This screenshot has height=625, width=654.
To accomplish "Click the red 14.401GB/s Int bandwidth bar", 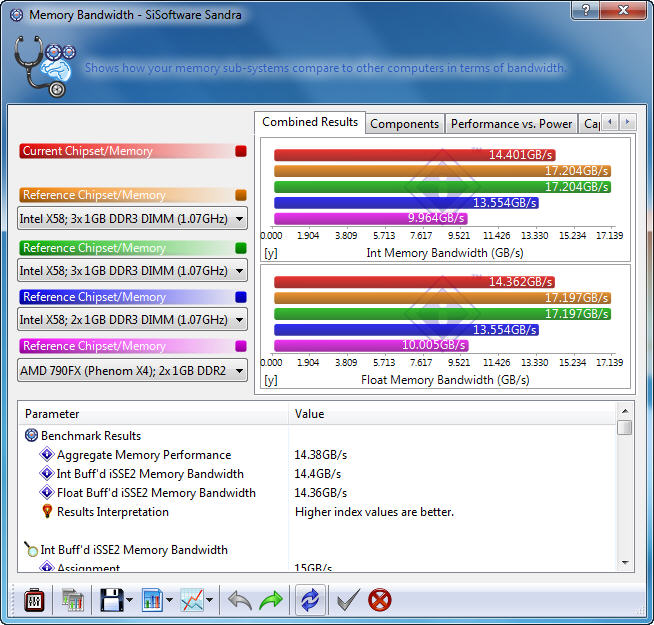I will click(415, 155).
